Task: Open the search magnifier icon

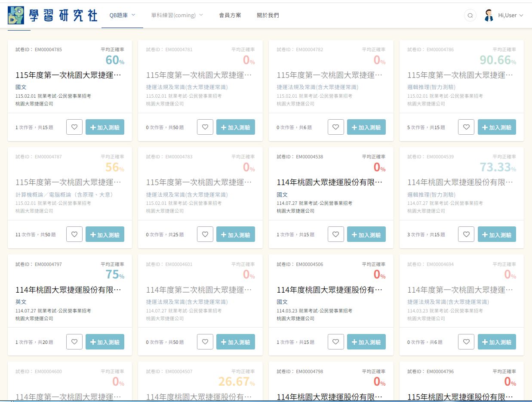Action: [x=470, y=15]
